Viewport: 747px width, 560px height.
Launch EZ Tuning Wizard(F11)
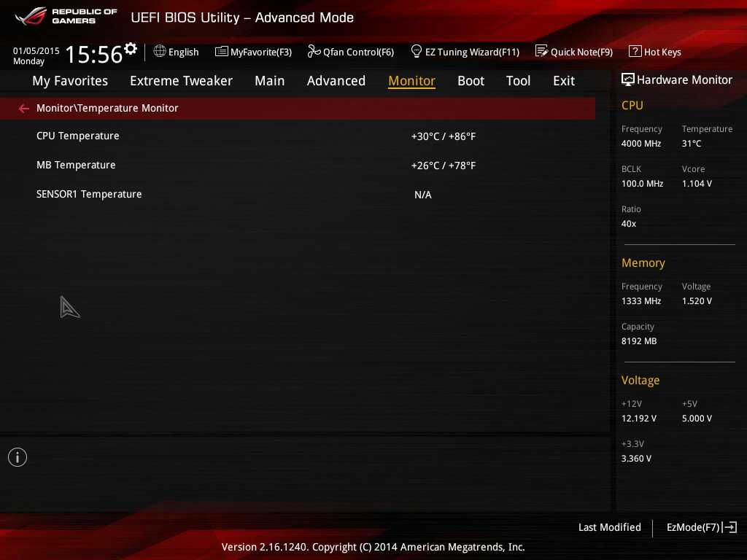[465, 52]
